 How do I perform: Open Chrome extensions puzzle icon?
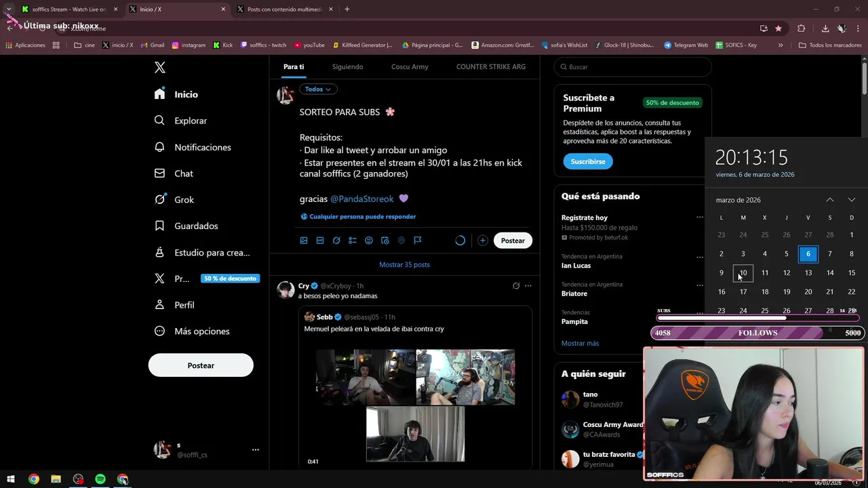point(802,28)
